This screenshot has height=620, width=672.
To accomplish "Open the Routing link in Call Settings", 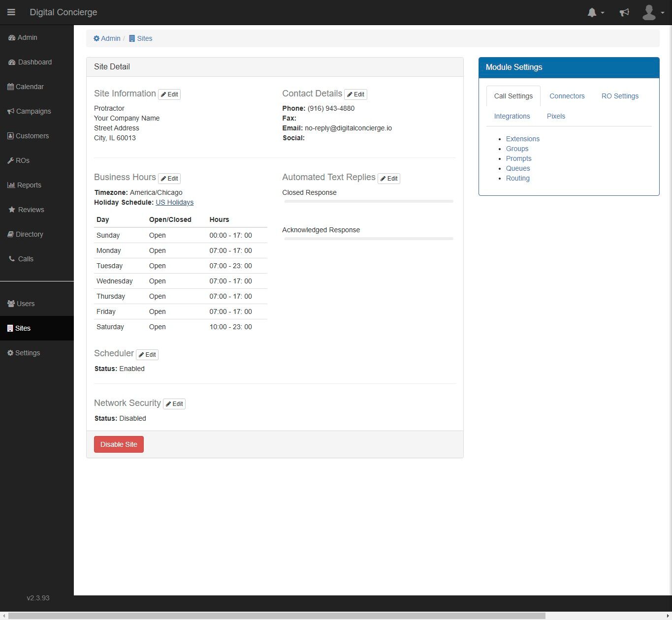I will coord(518,178).
